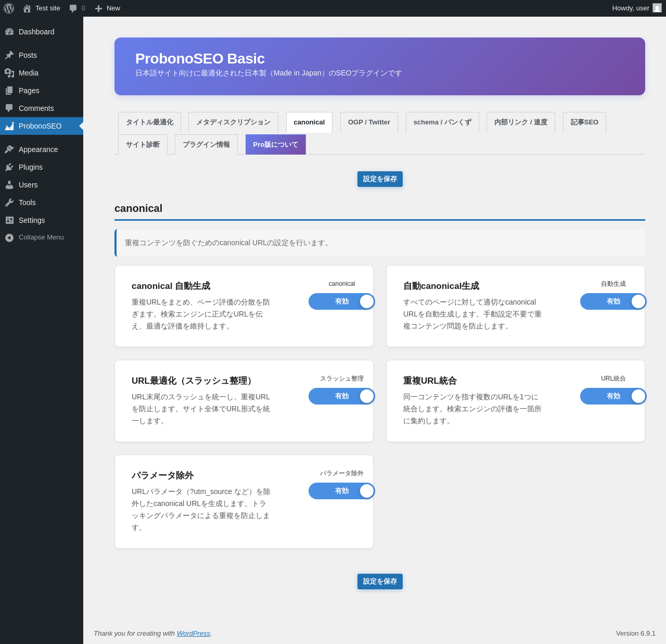Go to Dashboard menu item
The width and height of the screenshot is (666, 644).
pyautogui.click(x=42, y=32)
